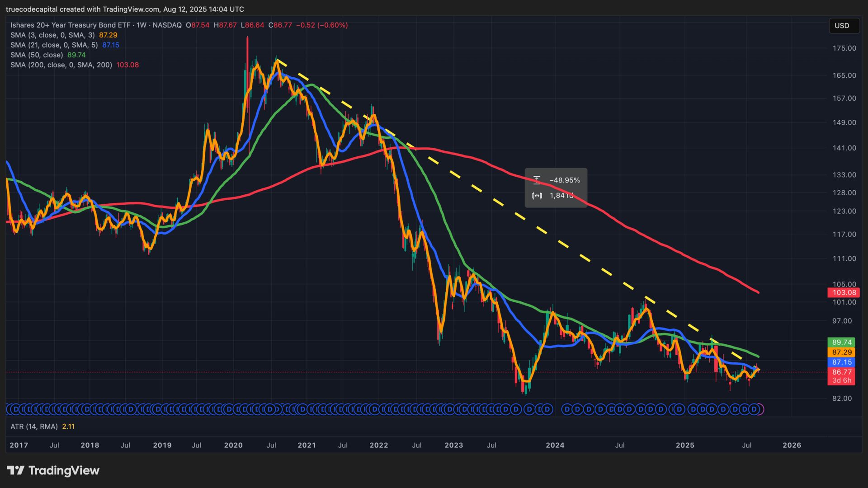
Task: Click first dividend marker after the 2024 gap
Action: click(x=566, y=409)
